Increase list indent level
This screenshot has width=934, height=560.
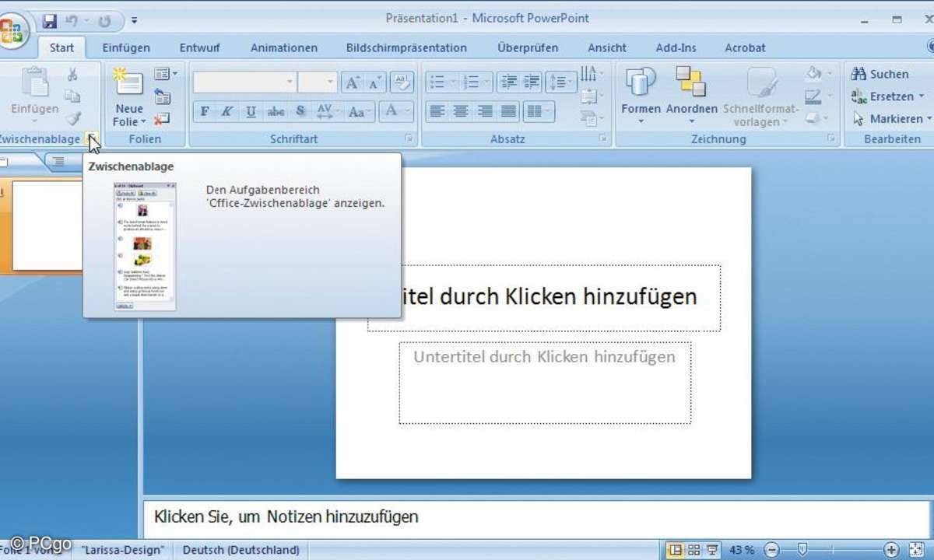[532, 82]
